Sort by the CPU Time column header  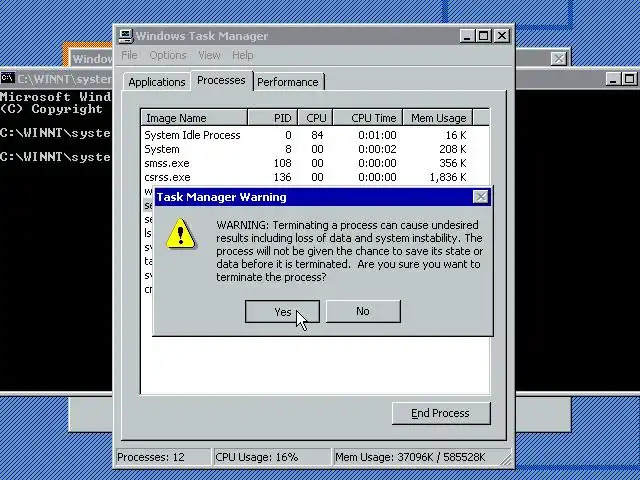coord(368,118)
